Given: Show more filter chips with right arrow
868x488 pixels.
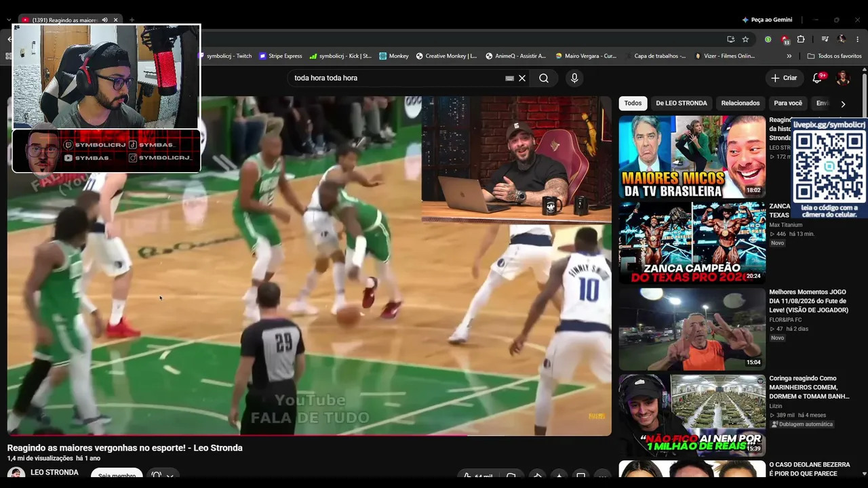Looking at the screenshot, I should pos(843,104).
